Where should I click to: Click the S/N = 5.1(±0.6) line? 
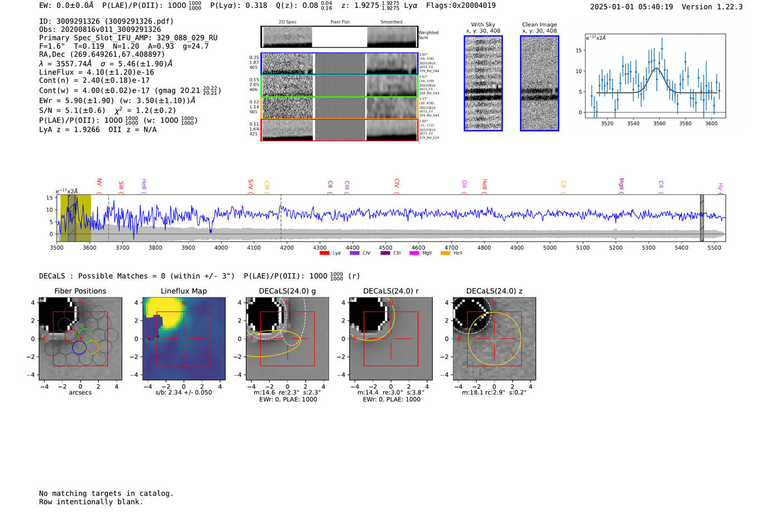pyautogui.click(x=108, y=110)
